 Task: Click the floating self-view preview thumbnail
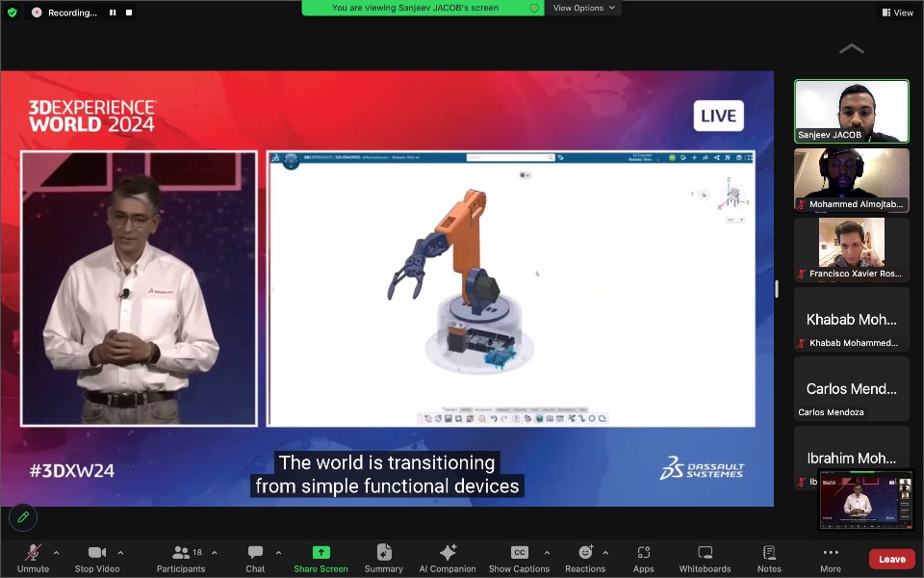(865, 500)
